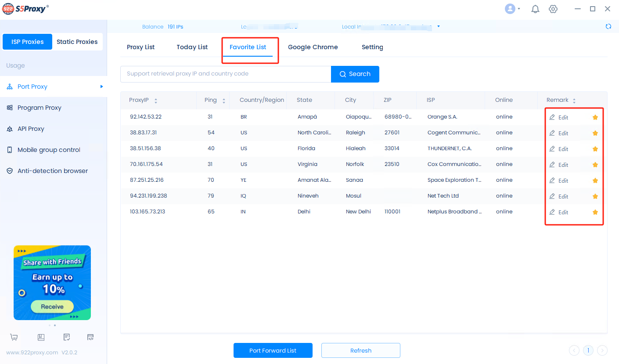Open the www.922proxy.com link
The width and height of the screenshot is (619, 364).
pos(32,352)
